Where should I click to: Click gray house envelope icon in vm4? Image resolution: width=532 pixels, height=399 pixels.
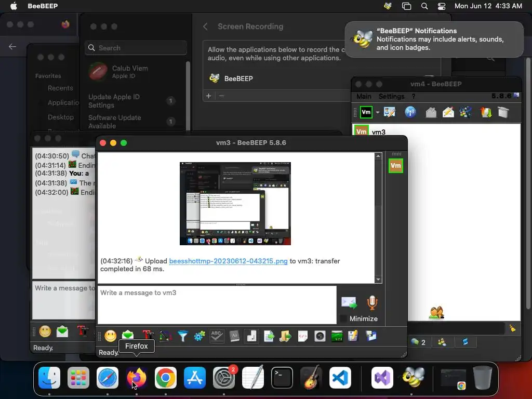point(431,112)
